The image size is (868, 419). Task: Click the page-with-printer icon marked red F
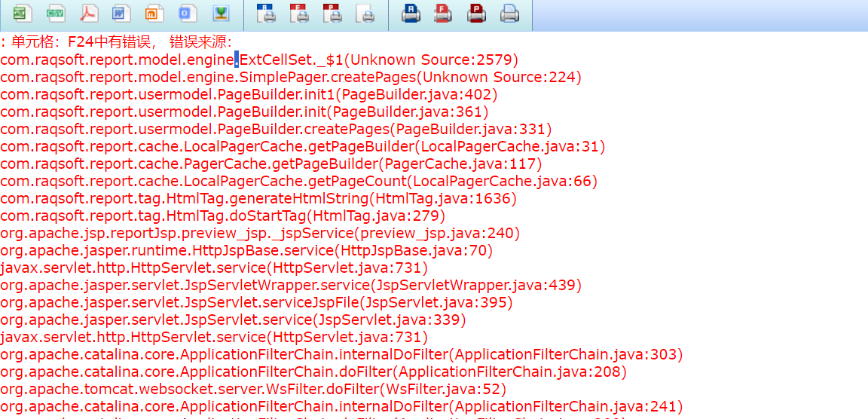[x=299, y=13]
